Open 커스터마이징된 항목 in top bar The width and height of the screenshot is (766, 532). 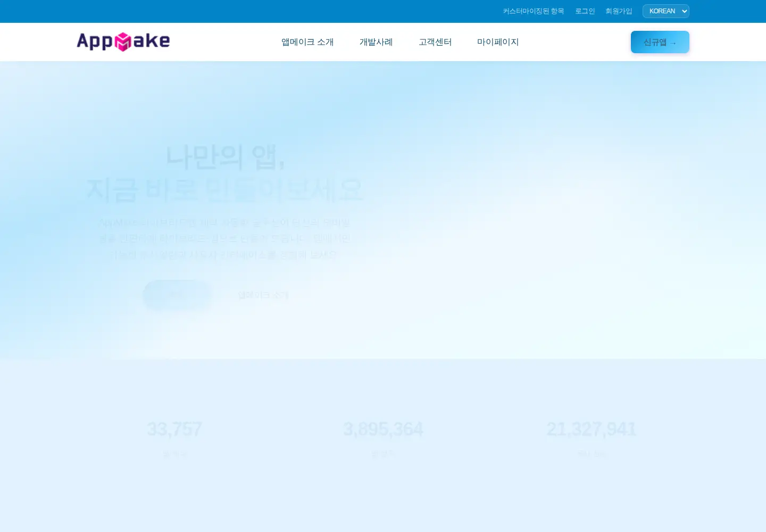(534, 11)
